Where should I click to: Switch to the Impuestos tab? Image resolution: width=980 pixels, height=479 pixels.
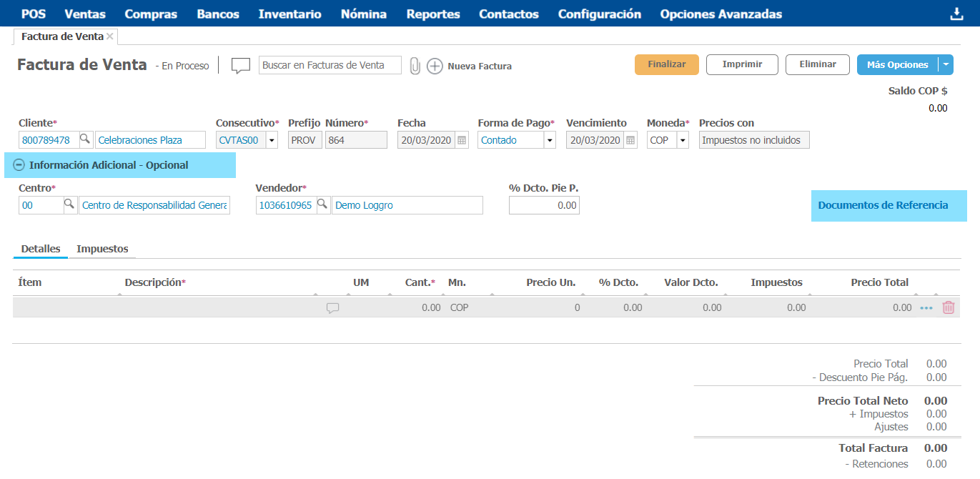(102, 249)
